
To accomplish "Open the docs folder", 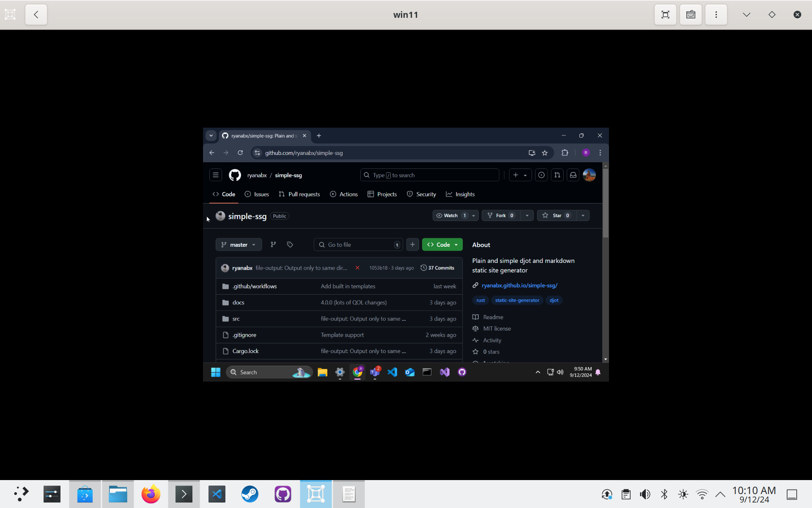I will coord(238,303).
